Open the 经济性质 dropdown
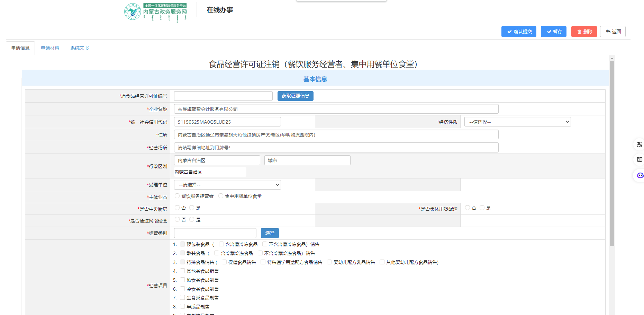 click(x=517, y=122)
